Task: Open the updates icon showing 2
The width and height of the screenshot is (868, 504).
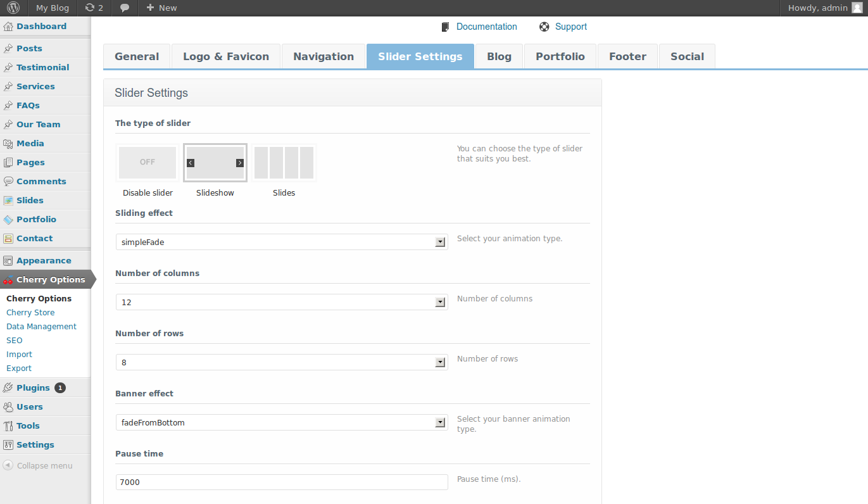Action: point(90,8)
